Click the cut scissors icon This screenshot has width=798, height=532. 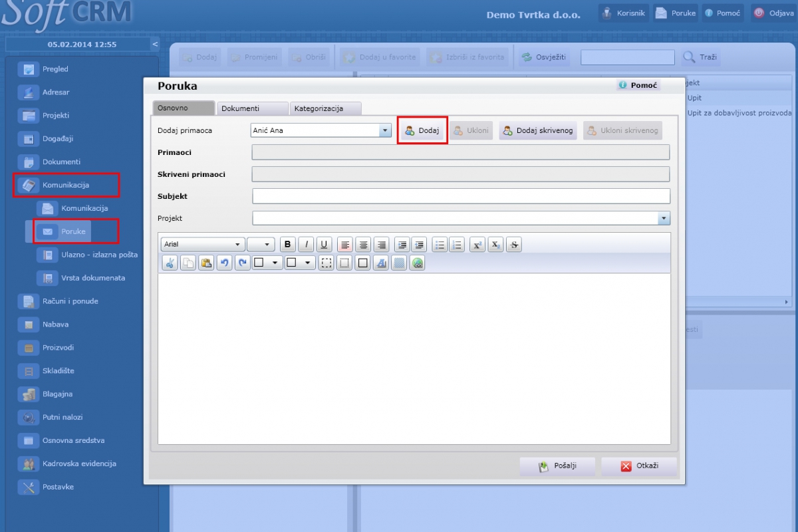point(170,263)
